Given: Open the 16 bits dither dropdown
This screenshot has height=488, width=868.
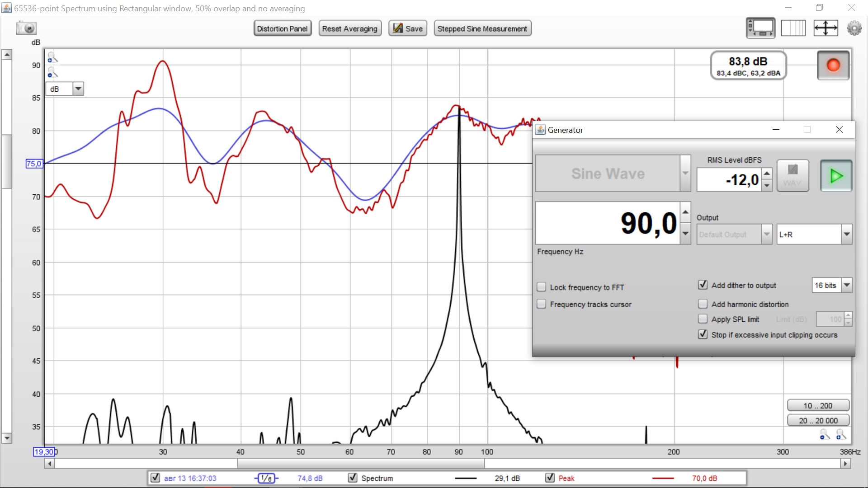Looking at the screenshot, I should [847, 285].
